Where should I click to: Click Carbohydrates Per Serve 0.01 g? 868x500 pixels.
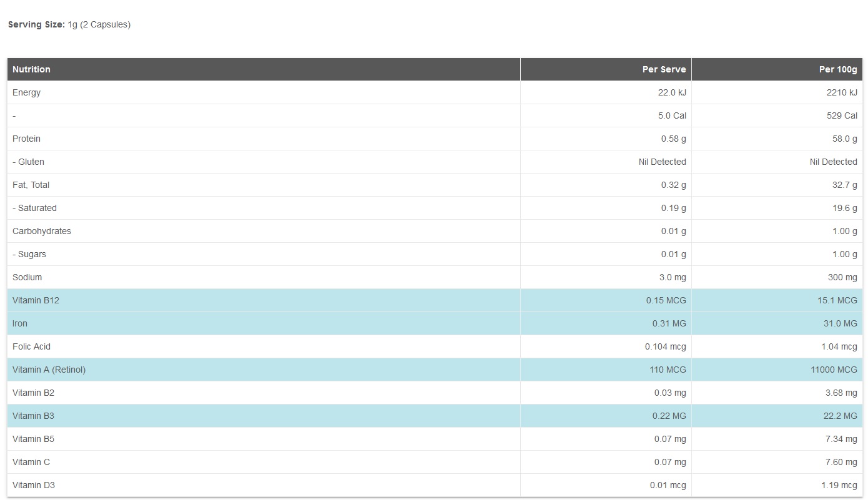(x=673, y=231)
